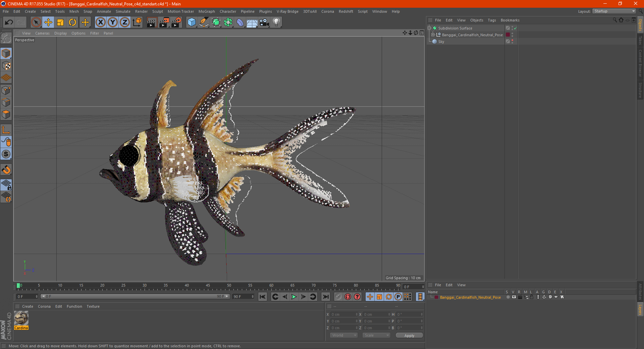Open the Layout Startup dropdown
This screenshot has width=644, height=349.
pyautogui.click(x=614, y=11)
